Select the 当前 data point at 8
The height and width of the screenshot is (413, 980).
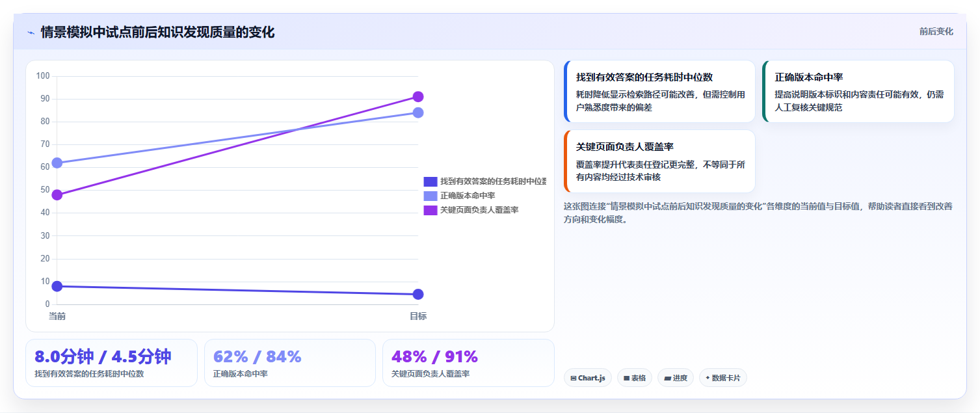57,286
